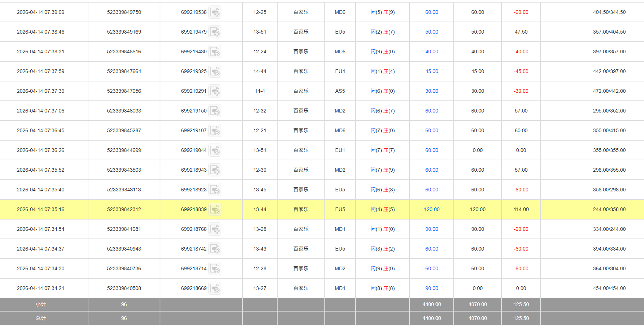Click the blue 40.00 bet amount
This screenshot has height=332, width=644.
click(431, 52)
